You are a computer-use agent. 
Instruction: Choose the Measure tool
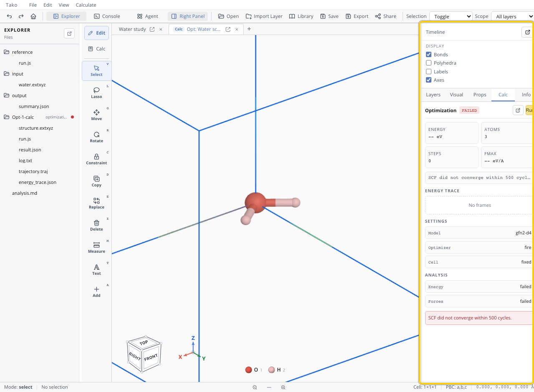point(96,247)
